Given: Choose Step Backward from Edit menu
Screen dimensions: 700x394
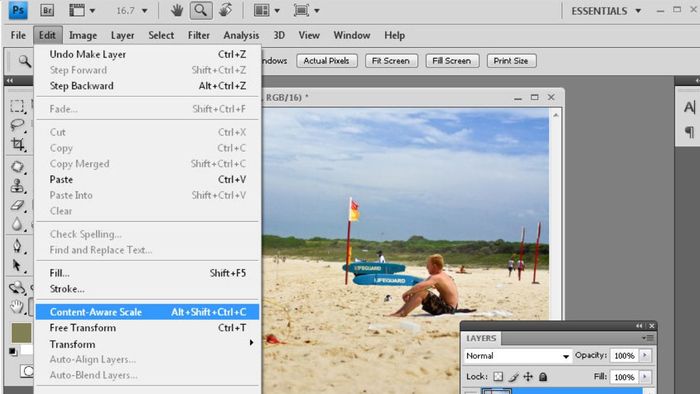Looking at the screenshot, I should [147, 86].
